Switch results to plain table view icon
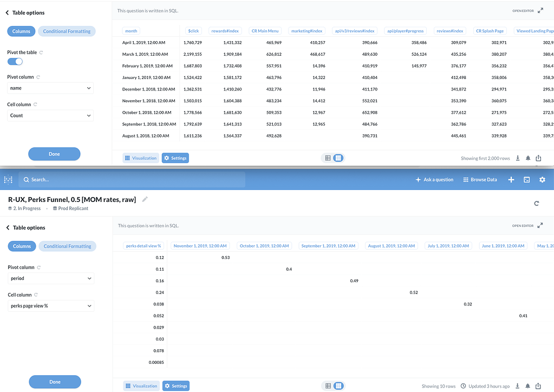554x392 pixels. click(x=328, y=158)
